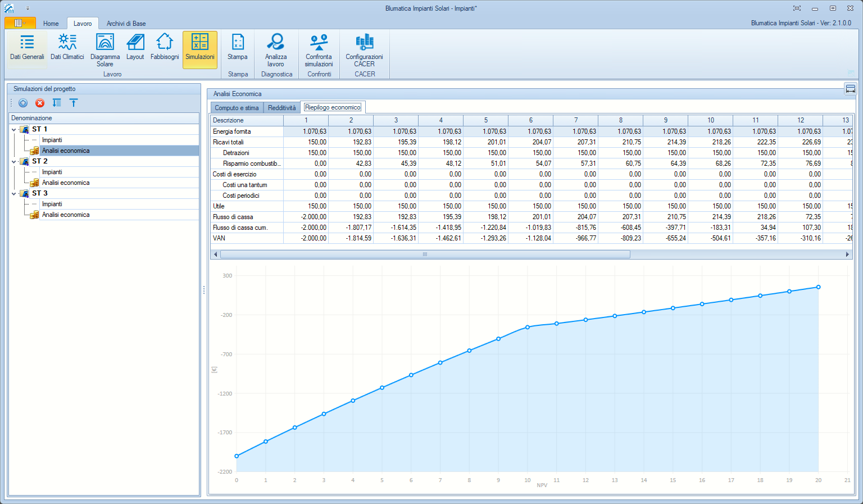Collapse the ST 1 tree node
Viewport: 863px width, 504px height.
pos(14,129)
